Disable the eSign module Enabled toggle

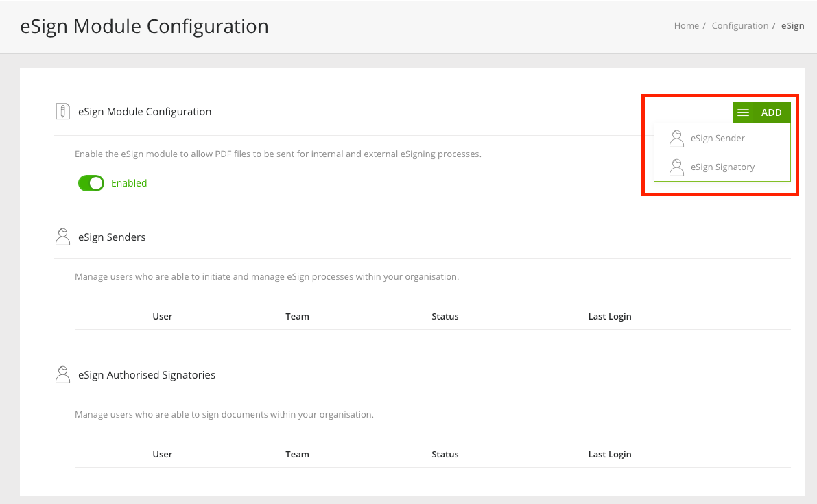[x=91, y=183]
